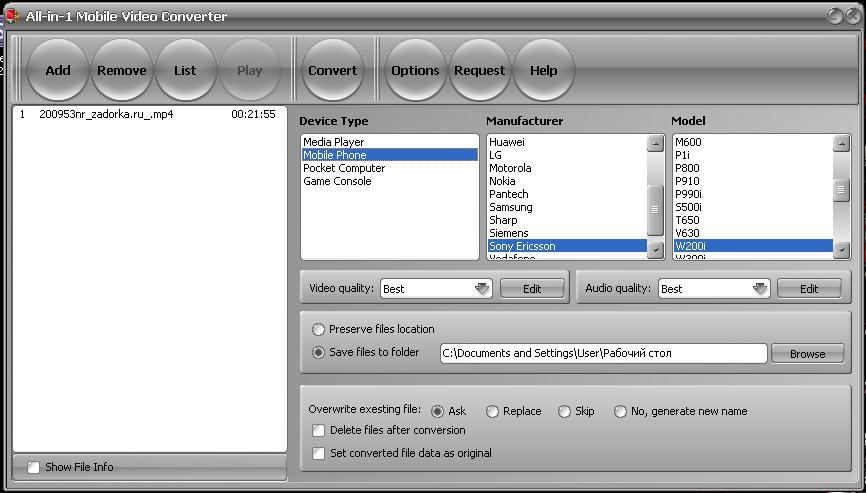Toggle Show File Info checkbox

coord(34,467)
